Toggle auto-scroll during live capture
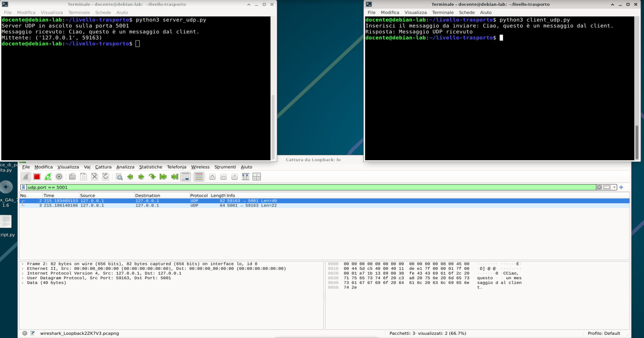644x338 pixels. 185,177
